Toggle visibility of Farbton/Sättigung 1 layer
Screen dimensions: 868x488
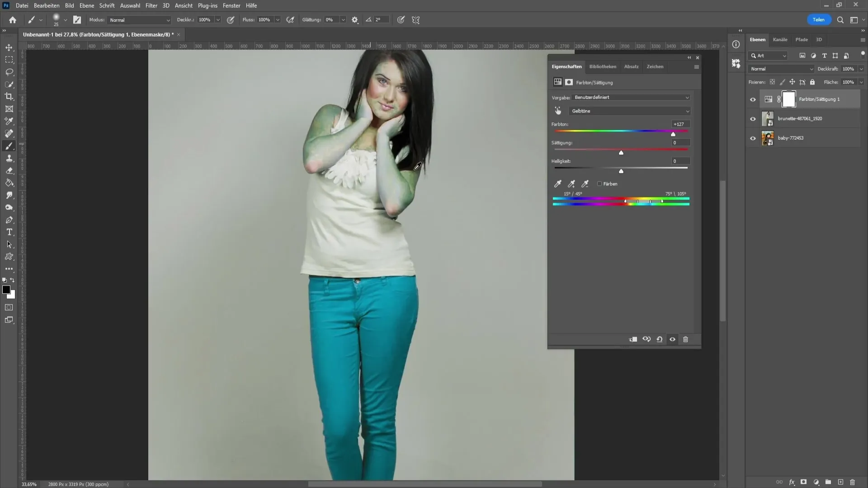coord(752,99)
